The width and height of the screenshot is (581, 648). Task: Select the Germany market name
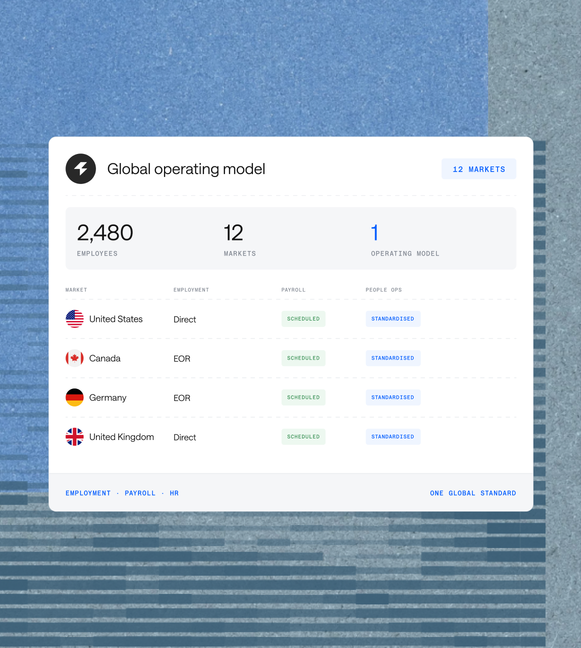point(108,398)
